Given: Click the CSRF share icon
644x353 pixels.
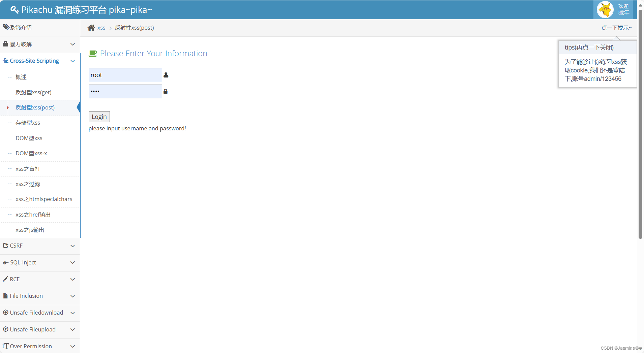Looking at the screenshot, I should (x=5, y=246).
